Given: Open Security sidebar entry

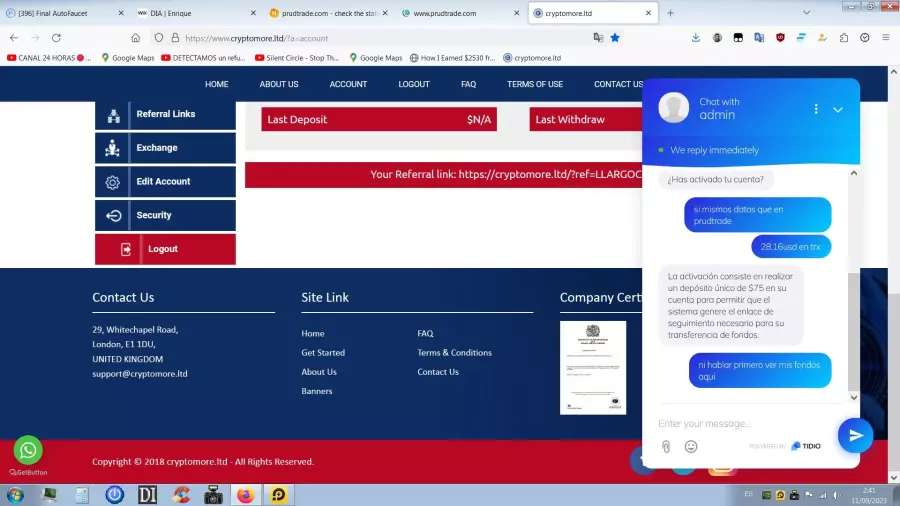Looking at the screenshot, I should click(x=165, y=215).
